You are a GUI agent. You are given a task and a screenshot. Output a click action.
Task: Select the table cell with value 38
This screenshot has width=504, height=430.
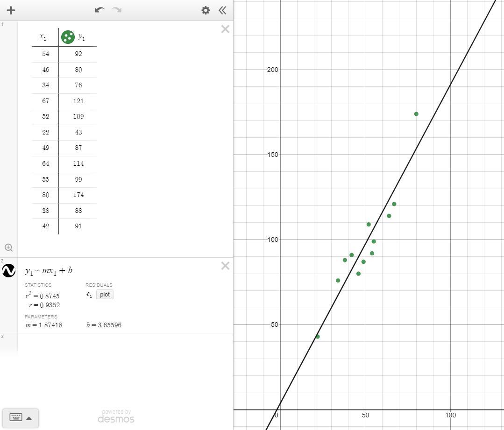click(x=45, y=211)
